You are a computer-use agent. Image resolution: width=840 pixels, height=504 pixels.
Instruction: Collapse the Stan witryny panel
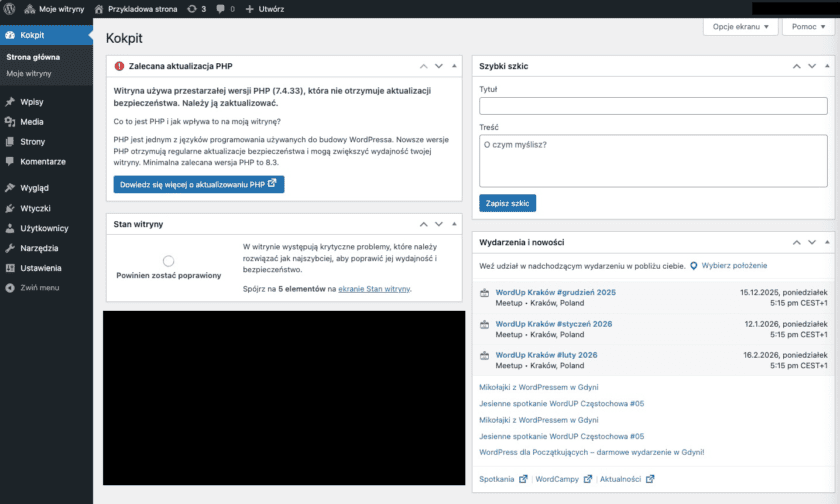(x=454, y=224)
